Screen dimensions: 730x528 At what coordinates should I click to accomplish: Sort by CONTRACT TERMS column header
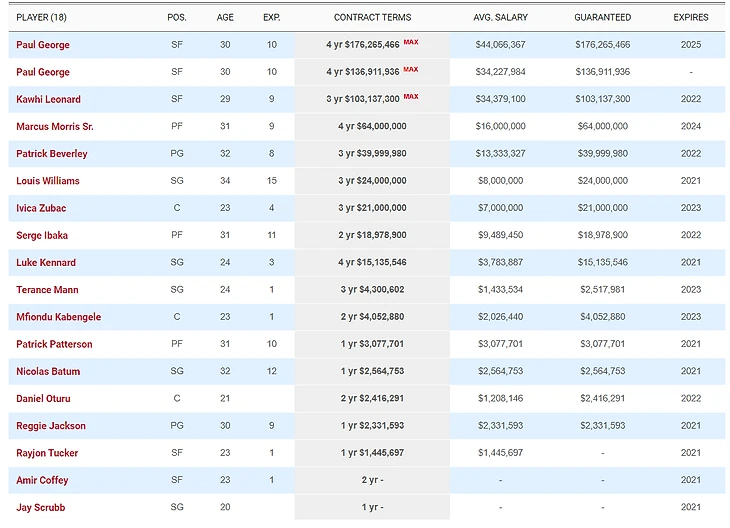point(372,18)
